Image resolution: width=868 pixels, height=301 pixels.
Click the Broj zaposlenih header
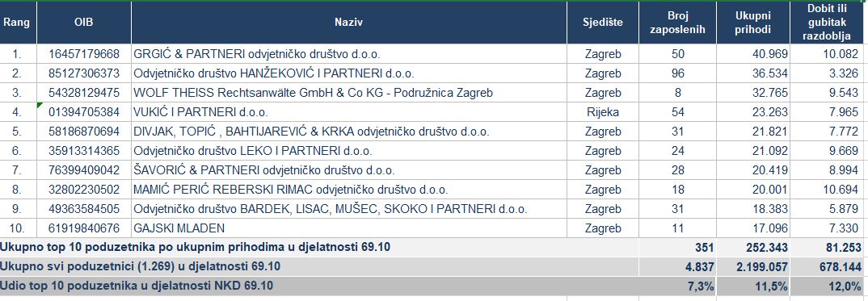pos(677,23)
